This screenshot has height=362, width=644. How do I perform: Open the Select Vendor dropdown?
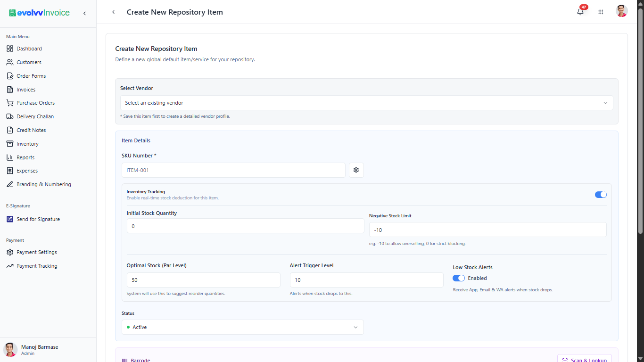point(366,103)
